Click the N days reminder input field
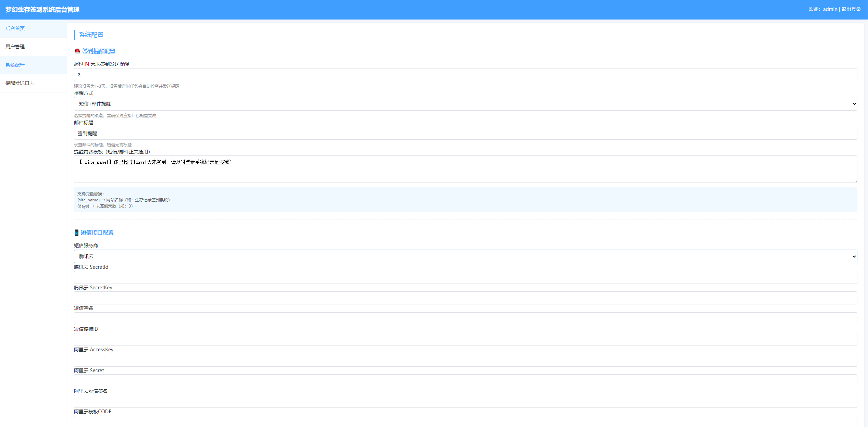The height and width of the screenshot is (427, 868). pyautogui.click(x=465, y=75)
